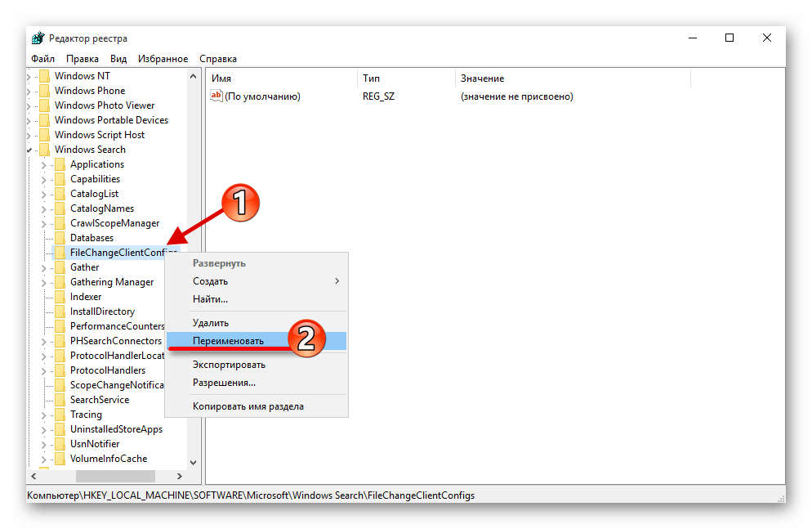Open the Избранное menu
Image resolution: width=812 pixels, height=529 pixels.
pyautogui.click(x=164, y=59)
